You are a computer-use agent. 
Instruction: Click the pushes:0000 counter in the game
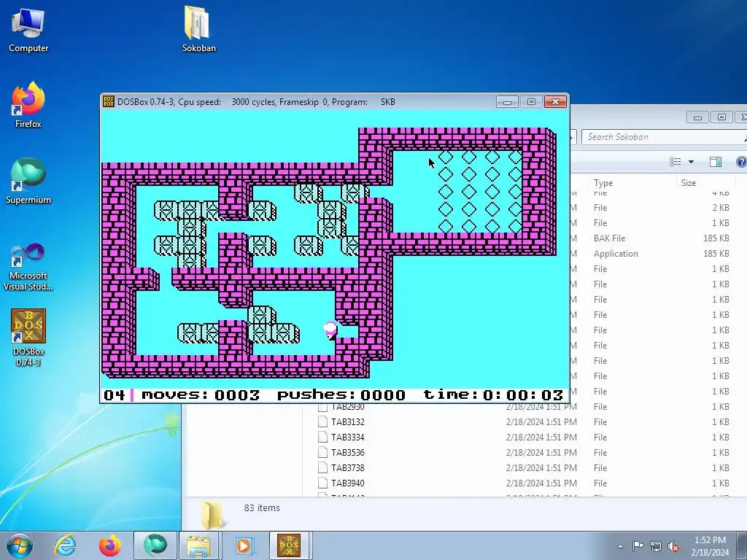[x=341, y=394]
